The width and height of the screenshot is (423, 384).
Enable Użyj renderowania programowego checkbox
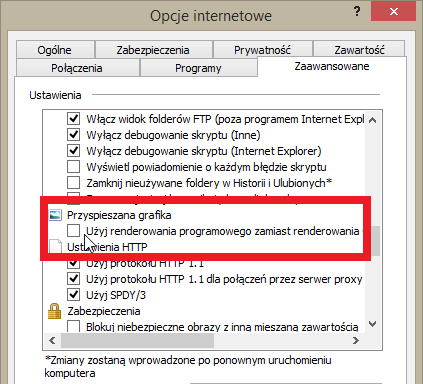pyautogui.click(x=73, y=231)
